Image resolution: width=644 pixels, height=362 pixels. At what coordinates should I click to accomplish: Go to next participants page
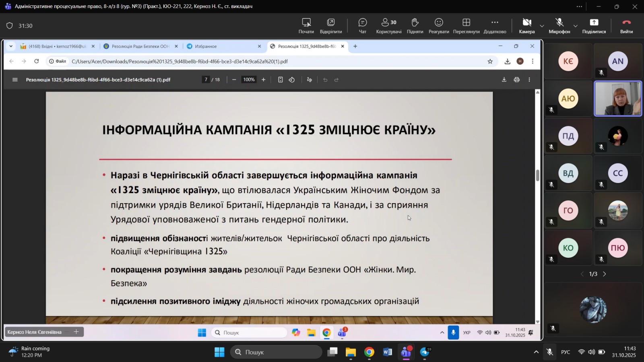(x=604, y=274)
